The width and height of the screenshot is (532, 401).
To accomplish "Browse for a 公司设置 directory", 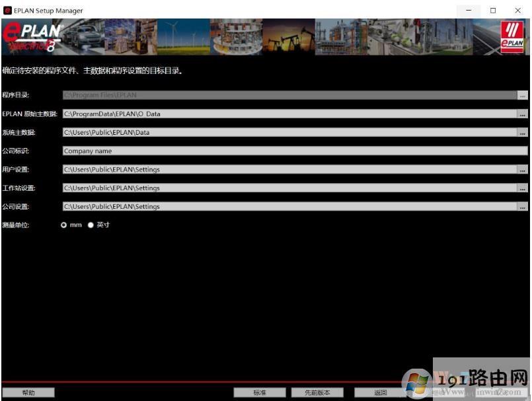I will point(523,206).
